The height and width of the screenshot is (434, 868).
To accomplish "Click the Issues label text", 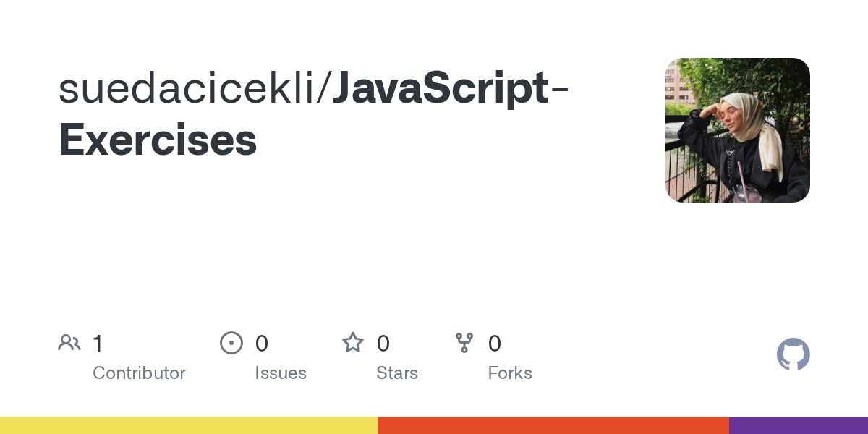I will [x=281, y=373].
